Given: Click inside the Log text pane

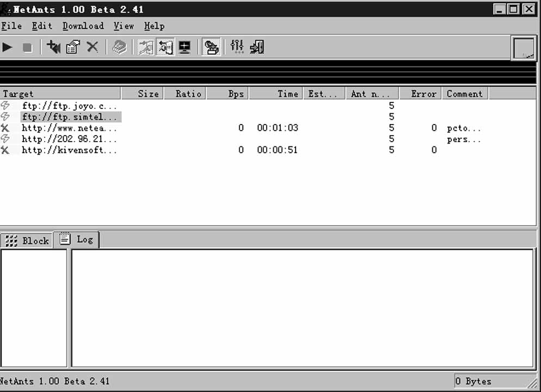Looking at the screenshot, I should (x=302, y=308).
